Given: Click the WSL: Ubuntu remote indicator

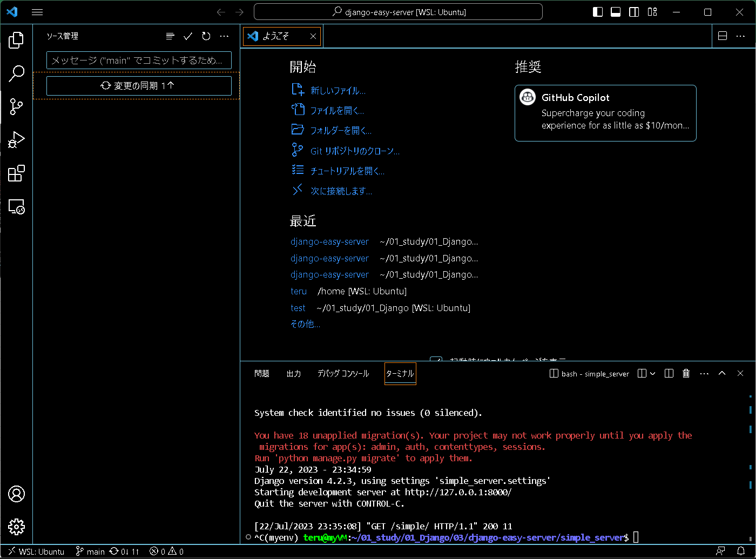Looking at the screenshot, I should point(36,551).
